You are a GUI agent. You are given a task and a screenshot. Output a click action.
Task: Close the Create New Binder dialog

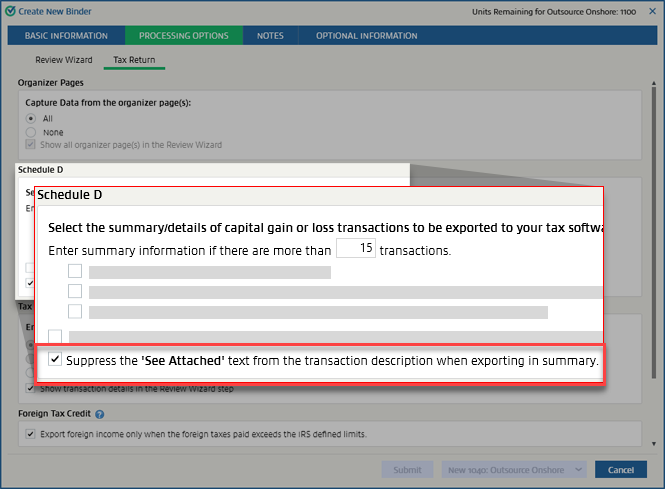click(652, 11)
